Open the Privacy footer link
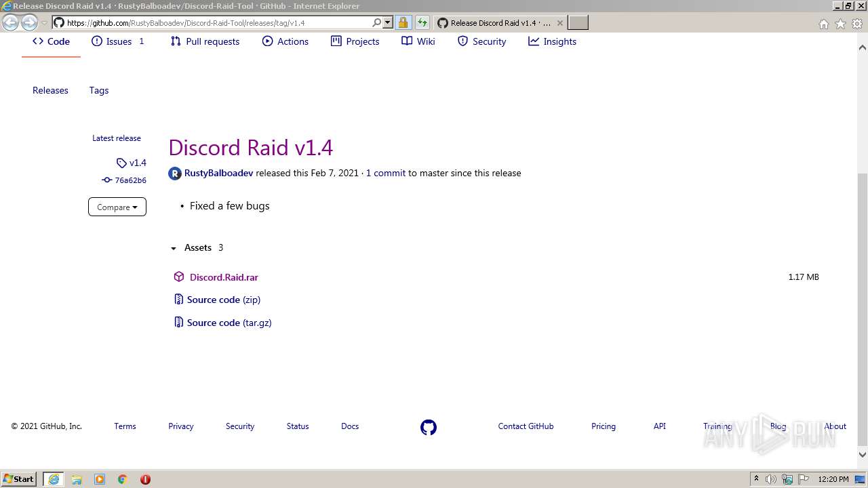This screenshot has height=488, width=868. pos(181,426)
